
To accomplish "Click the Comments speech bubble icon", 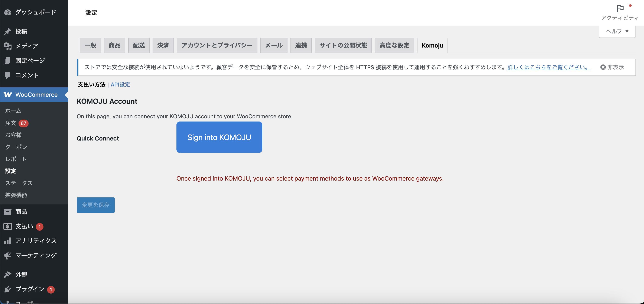I will 7,75.
